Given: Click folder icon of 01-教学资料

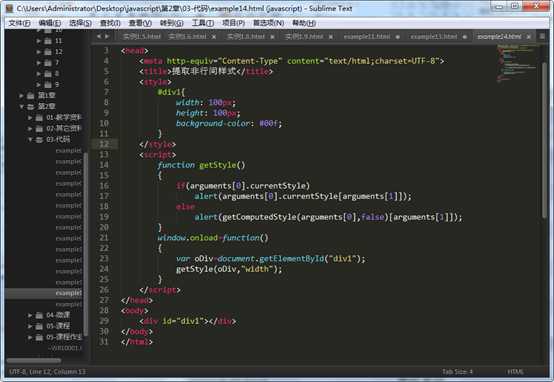Looking at the screenshot, I should pyautogui.click(x=39, y=118).
